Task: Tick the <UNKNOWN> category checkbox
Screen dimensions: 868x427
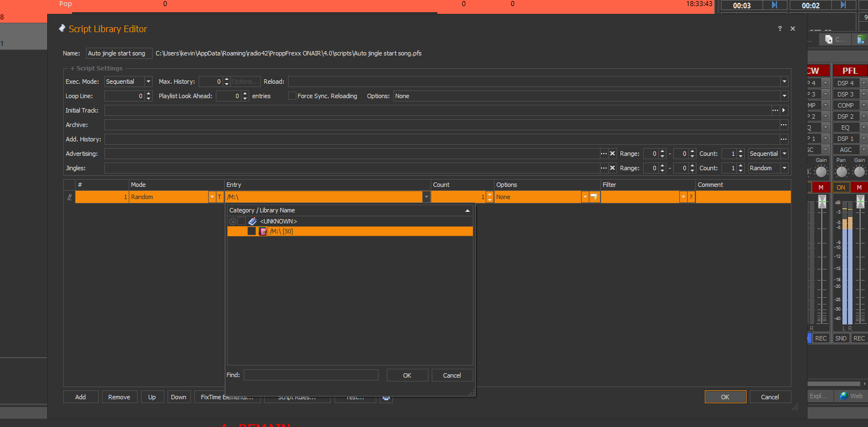Action: point(242,221)
